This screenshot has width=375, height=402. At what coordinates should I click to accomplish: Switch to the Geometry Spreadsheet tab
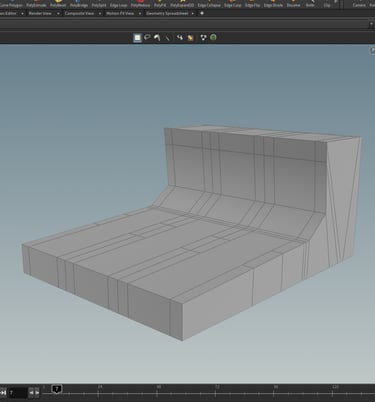167,13
